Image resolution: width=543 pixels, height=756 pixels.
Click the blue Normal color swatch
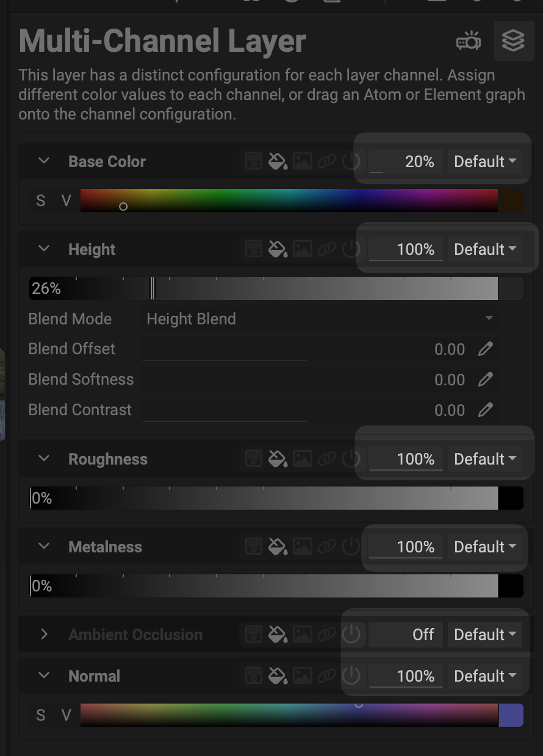(511, 715)
